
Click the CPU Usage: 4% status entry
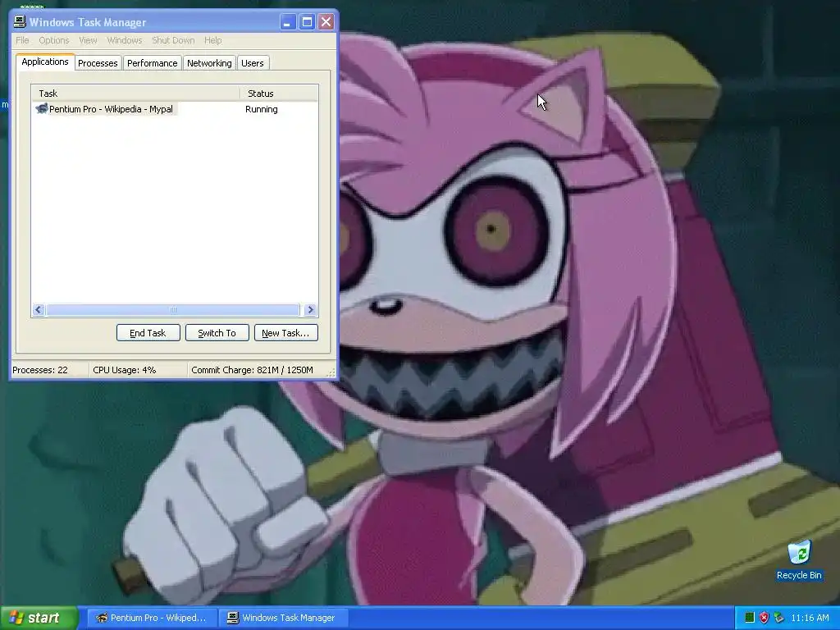tap(125, 370)
